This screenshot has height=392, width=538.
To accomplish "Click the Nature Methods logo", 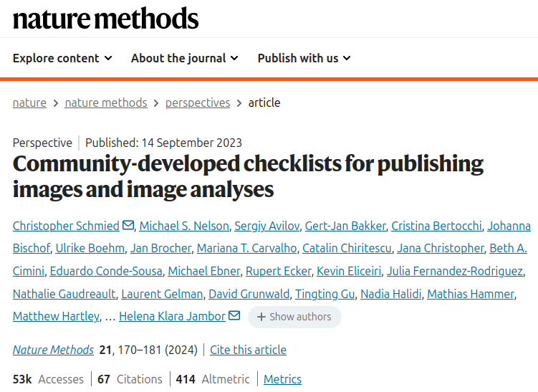I will (x=105, y=19).
